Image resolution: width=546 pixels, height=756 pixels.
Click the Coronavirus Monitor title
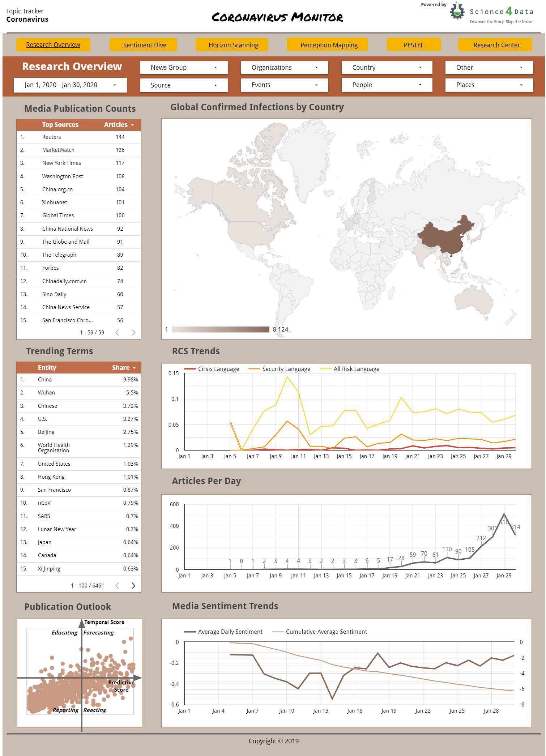277,17
